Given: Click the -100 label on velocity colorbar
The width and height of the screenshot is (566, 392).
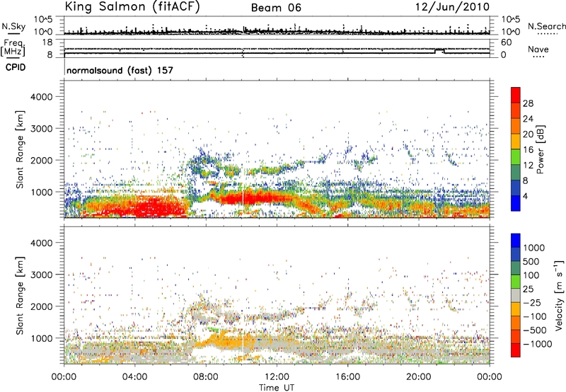Looking at the screenshot, I should [535, 316].
